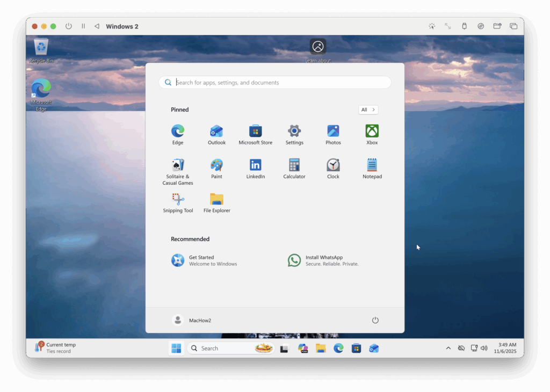
Task: Open Notepad from the pinned apps
Action: (x=372, y=168)
